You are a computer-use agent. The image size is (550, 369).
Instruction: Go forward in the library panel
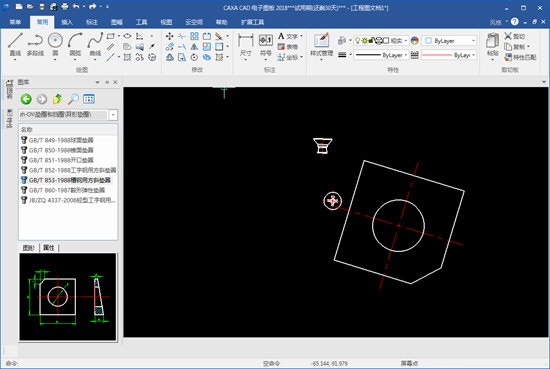(x=42, y=99)
